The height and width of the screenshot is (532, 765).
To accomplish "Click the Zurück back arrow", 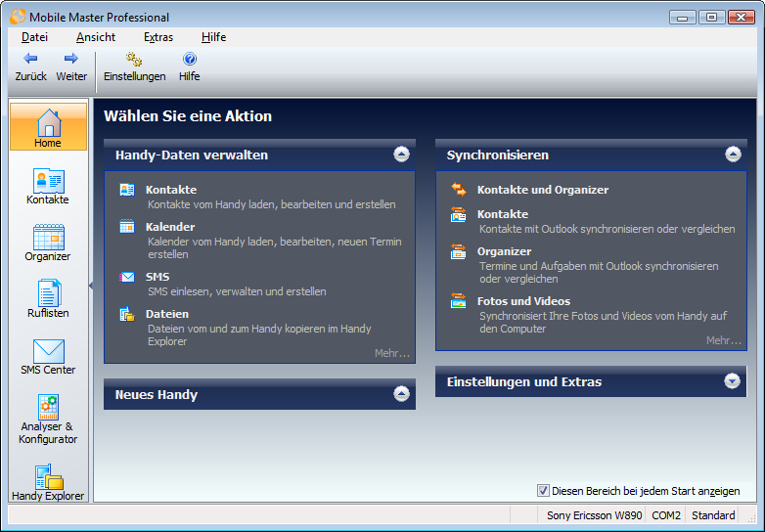I will pos(30,66).
